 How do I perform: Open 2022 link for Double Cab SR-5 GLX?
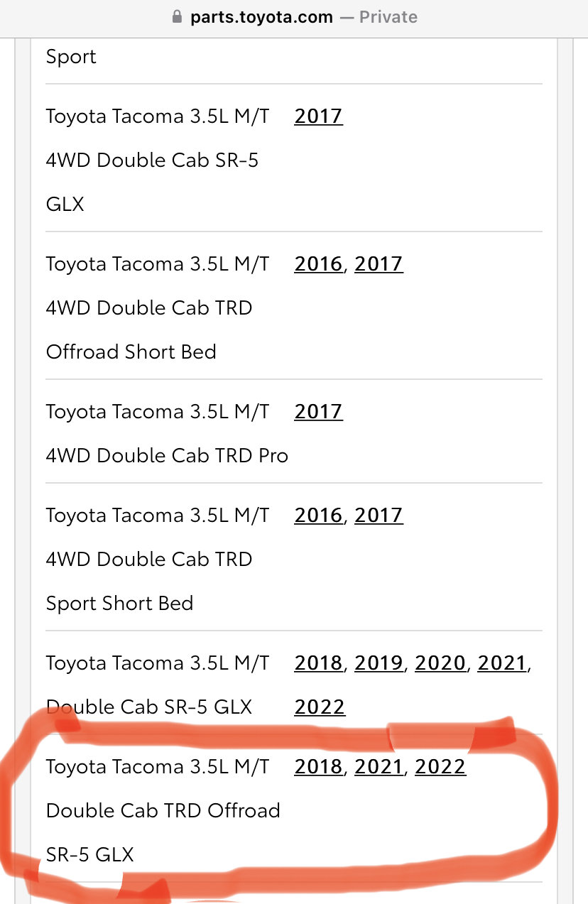pyautogui.click(x=320, y=707)
